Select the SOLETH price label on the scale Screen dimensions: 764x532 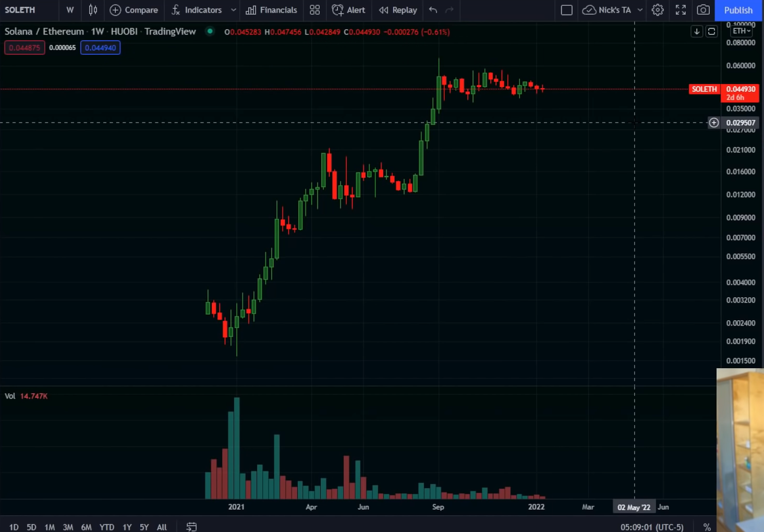tap(704, 89)
